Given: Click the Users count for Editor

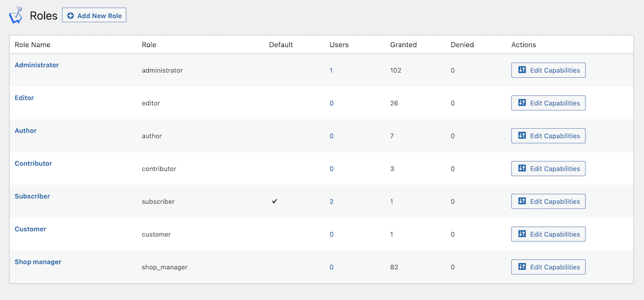Looking at the screenshot, I should point(332,103).
